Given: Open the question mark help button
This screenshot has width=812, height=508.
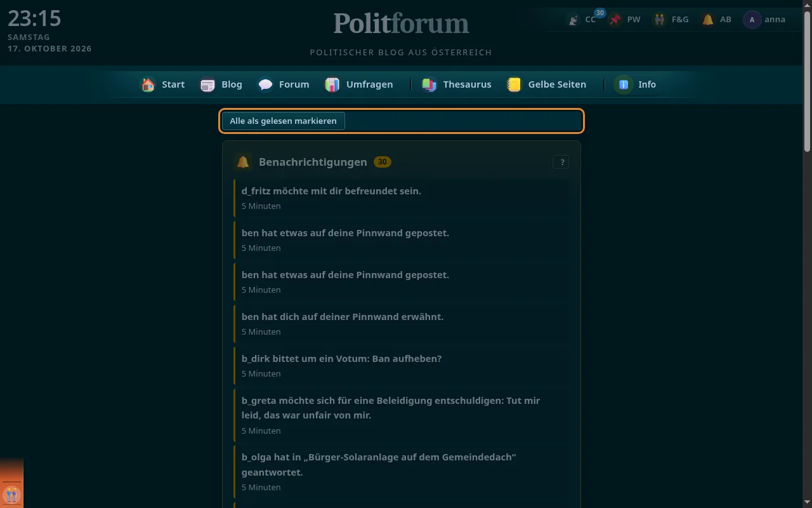Looking at the screenshot, I should tap(561, 163).
